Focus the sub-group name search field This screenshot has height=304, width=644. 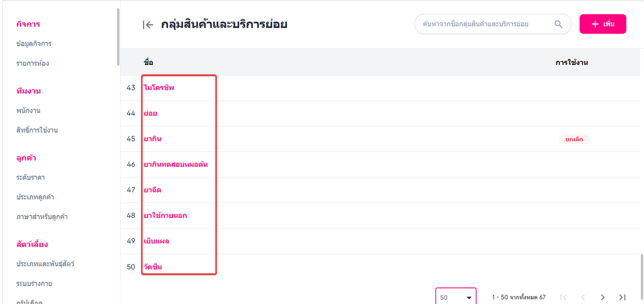pos(483,24)
